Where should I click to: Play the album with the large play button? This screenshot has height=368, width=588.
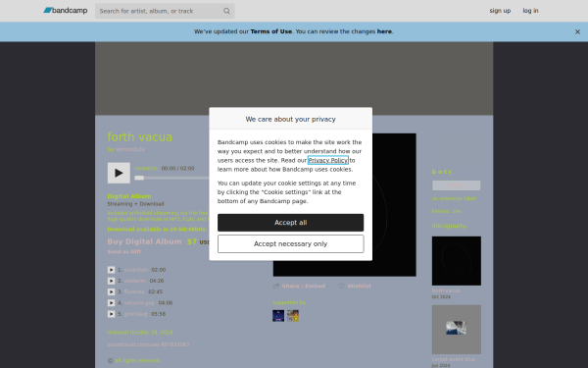coord(119,173)
